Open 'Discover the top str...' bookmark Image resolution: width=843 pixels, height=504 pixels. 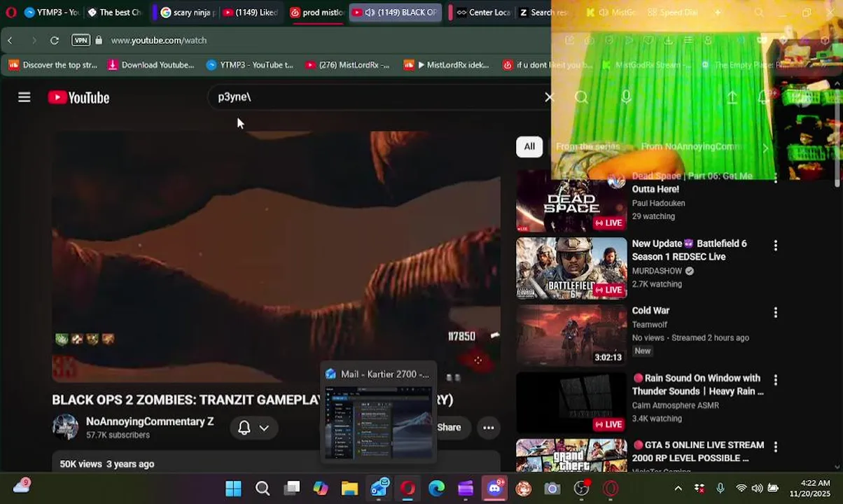(53, 65)
